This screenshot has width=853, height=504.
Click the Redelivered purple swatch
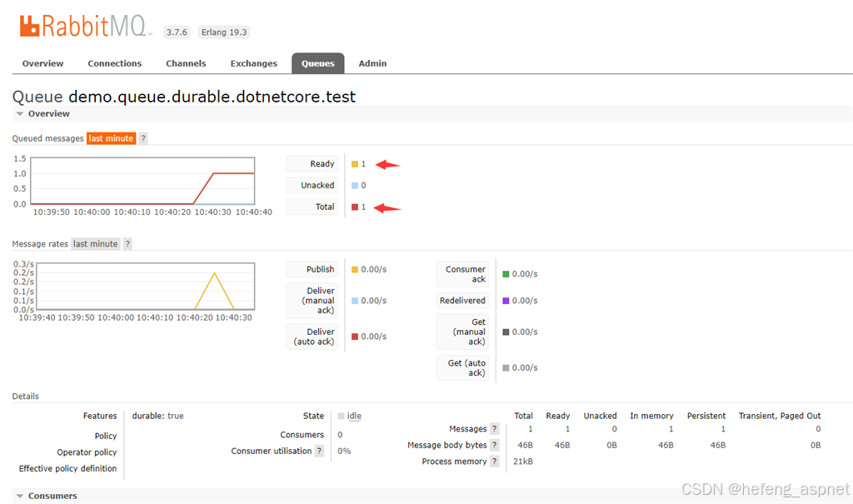coord(506,301)
